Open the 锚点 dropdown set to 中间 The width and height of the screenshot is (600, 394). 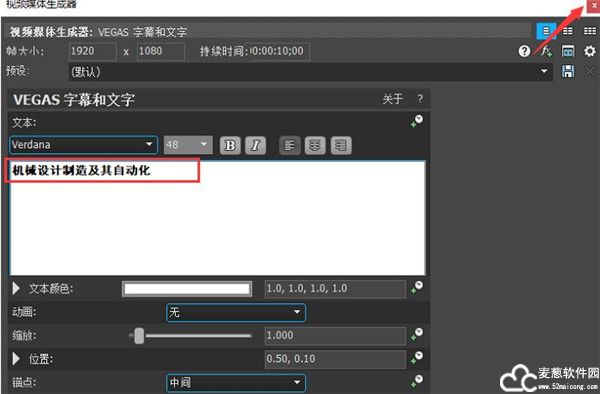(236, 383)
